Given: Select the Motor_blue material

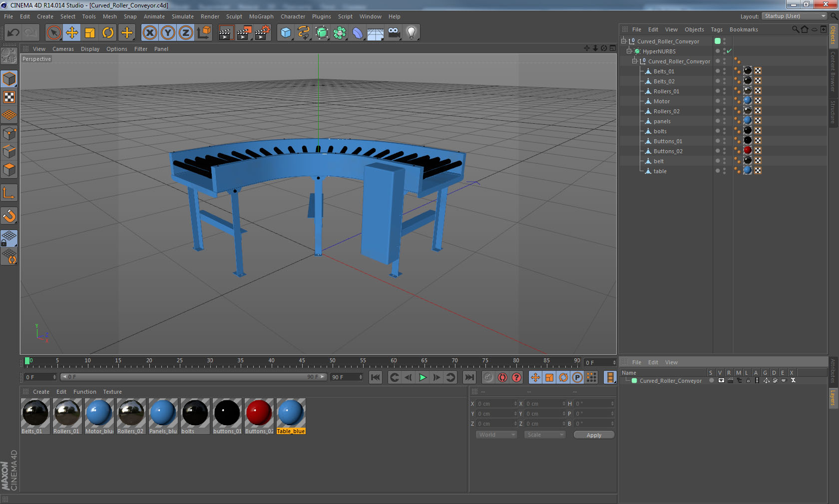Looking at the screenshot, I should click(99, 416).
